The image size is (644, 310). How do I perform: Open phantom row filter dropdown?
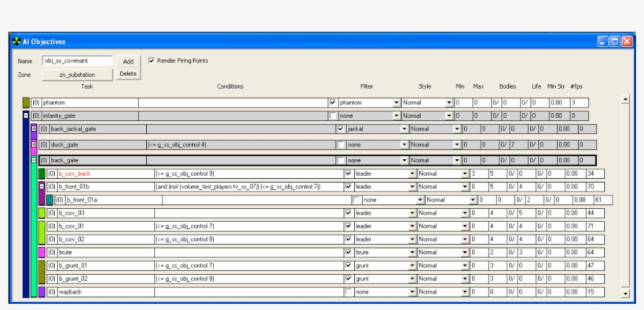click(397, 103)
